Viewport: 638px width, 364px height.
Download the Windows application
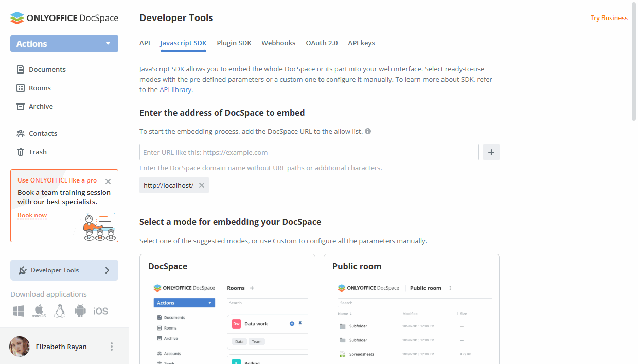coord(19,311)
